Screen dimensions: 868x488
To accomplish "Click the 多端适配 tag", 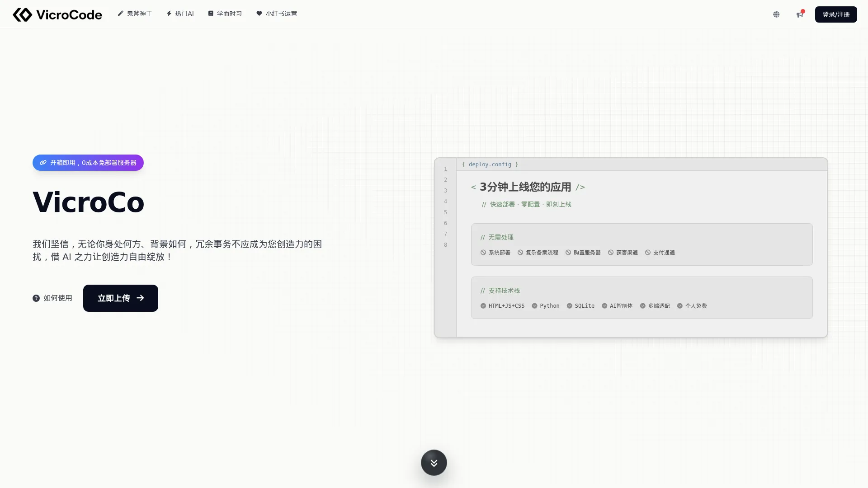I will pos(655,306).
